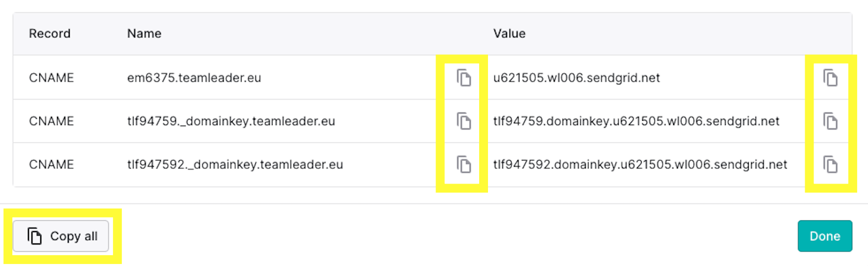Click tlf947592.domainkey.u621505.wl006.sendgrid.net value text
Screen dimensions: 868x266
pos(640,164)
